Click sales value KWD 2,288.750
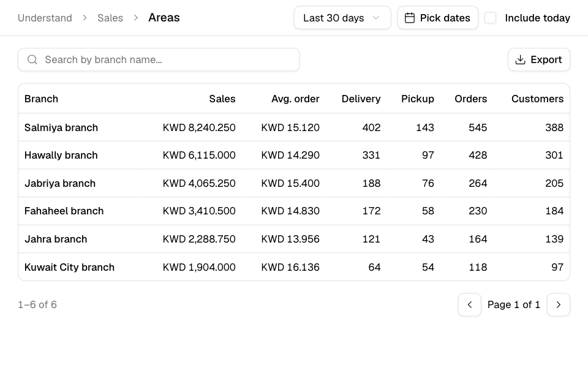 (x=199, y=239)
